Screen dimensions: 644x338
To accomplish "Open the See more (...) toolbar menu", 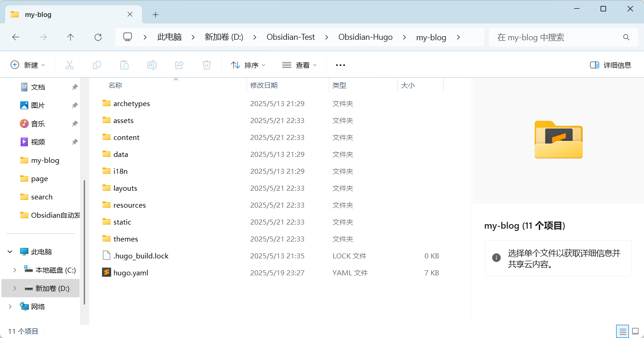I will (340, 65).
